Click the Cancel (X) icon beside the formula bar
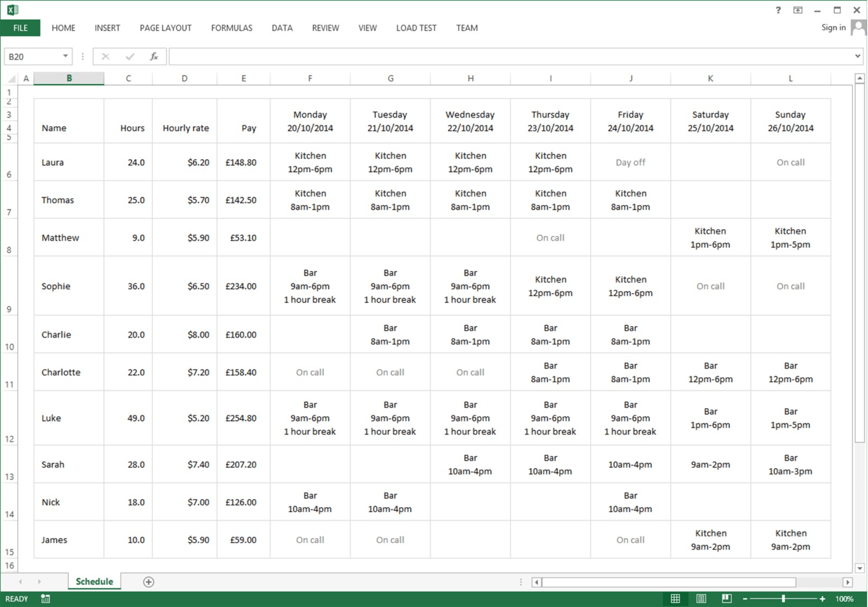 pos(105,56)
